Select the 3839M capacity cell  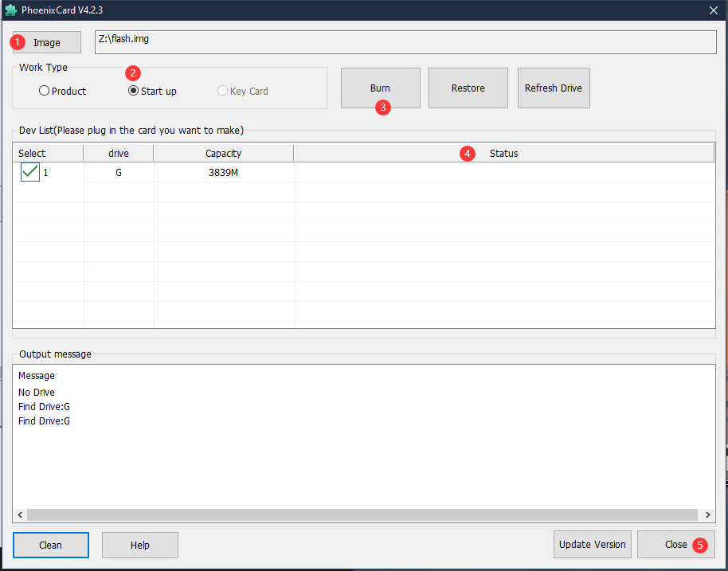[x=223, y=173]
